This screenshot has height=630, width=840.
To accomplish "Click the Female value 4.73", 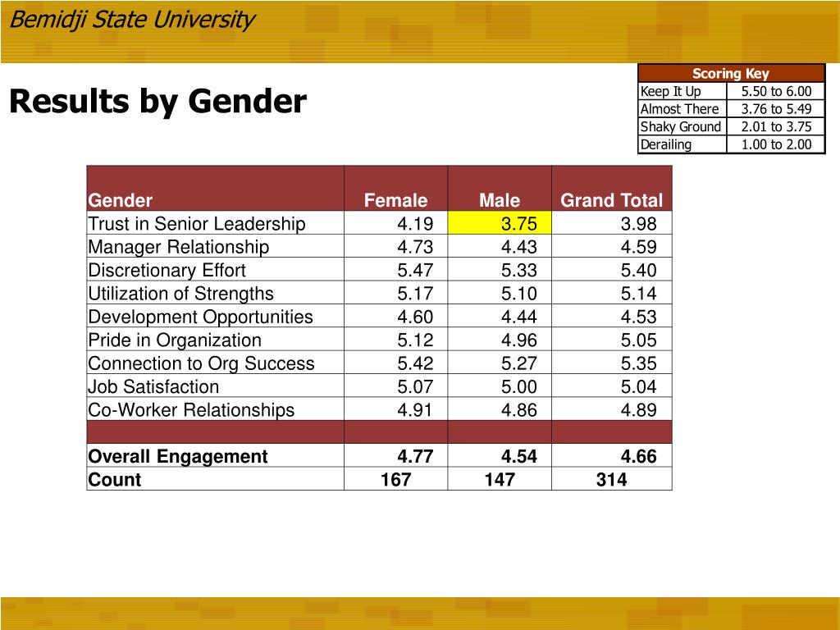I will [414, 247].
